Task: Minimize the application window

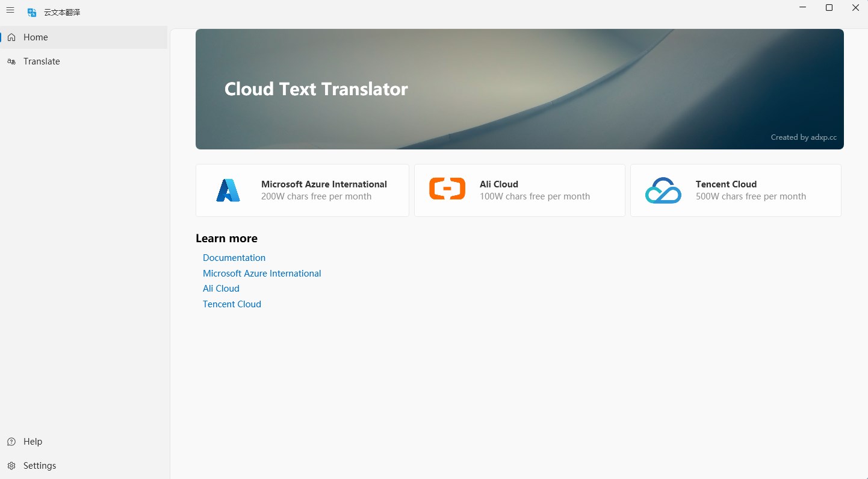Action: coord(802,8)
